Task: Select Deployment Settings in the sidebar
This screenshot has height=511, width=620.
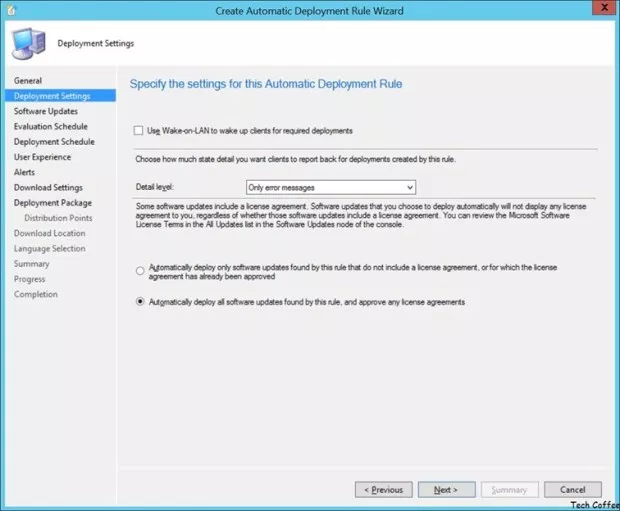Action: [x=52, y=96]
